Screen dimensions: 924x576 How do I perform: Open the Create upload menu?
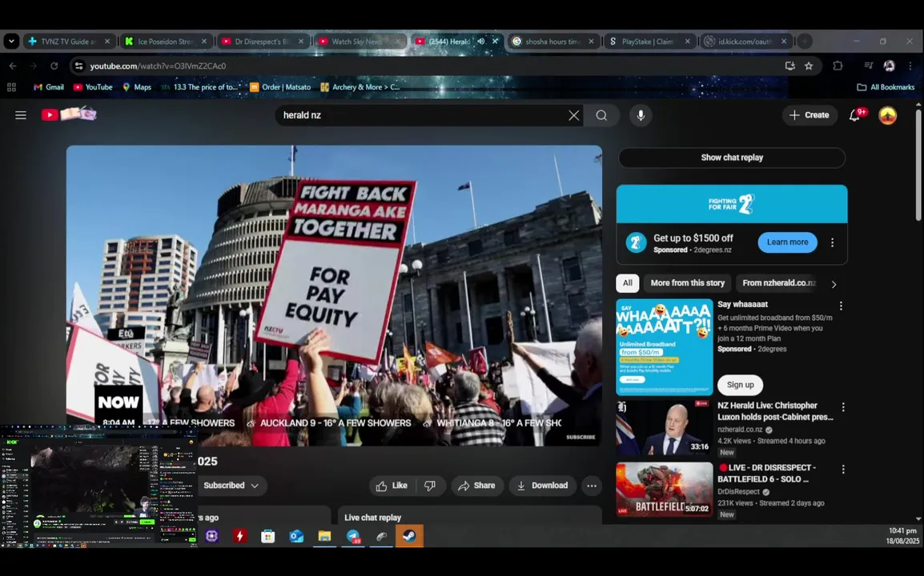(809, 115)
